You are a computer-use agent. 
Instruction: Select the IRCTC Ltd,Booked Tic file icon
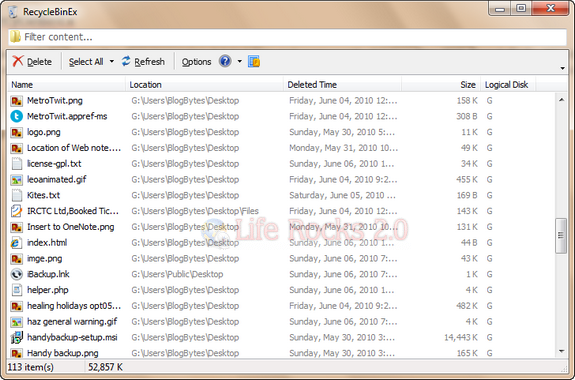pos(17,211)
